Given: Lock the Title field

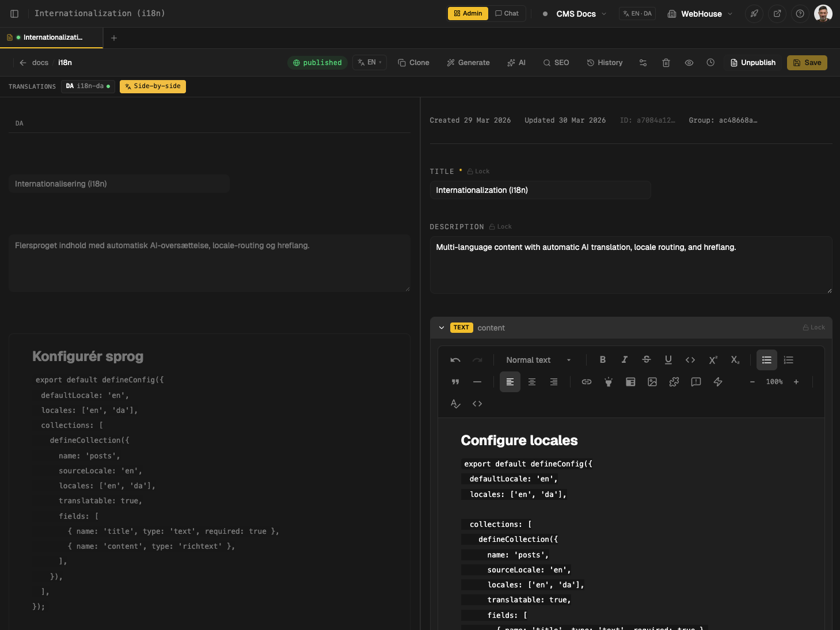Looking at the screenshot, I should pyautogui.click(x=478, y=171).
